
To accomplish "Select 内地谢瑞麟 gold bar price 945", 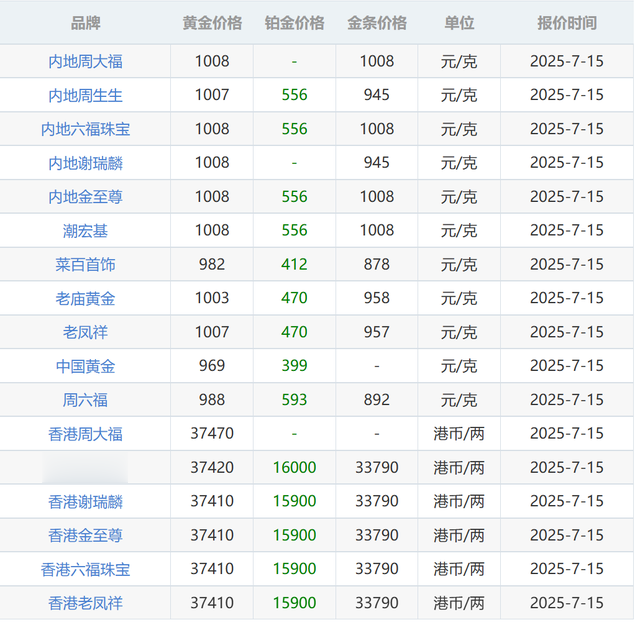I will tap(377, 162).
